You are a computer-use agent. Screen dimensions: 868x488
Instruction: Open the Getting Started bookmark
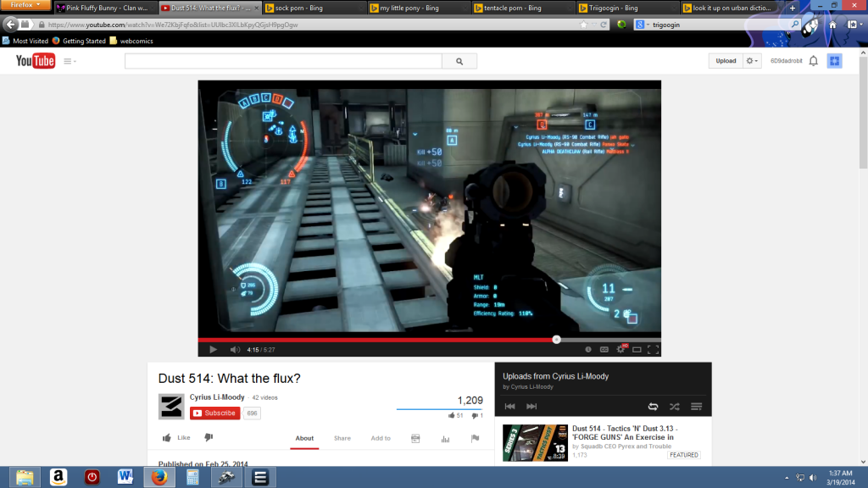(79, 41)
